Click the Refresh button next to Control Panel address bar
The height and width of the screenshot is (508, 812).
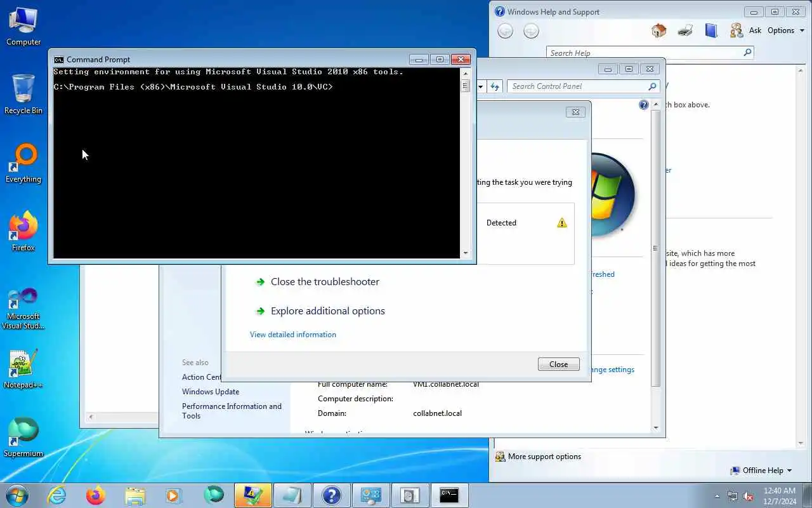coord(495,86)
